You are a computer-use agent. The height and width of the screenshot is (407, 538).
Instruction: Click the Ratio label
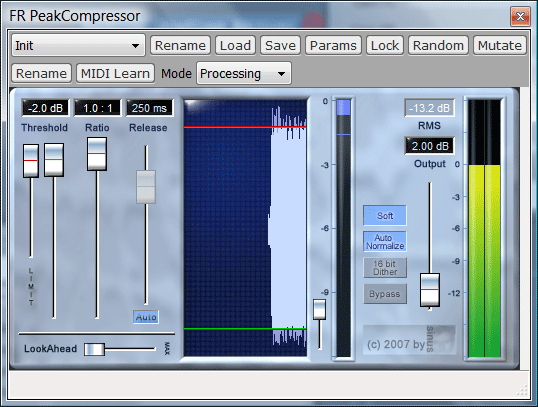pos(97,128)
